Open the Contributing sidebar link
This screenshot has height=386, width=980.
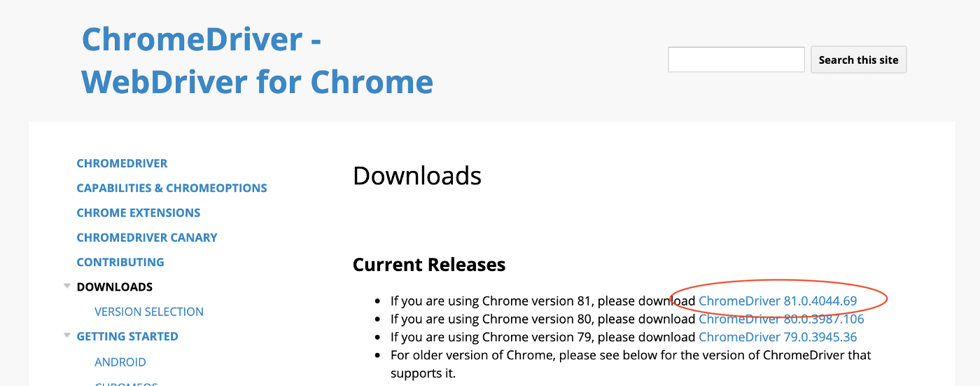[x=120, y=262]
